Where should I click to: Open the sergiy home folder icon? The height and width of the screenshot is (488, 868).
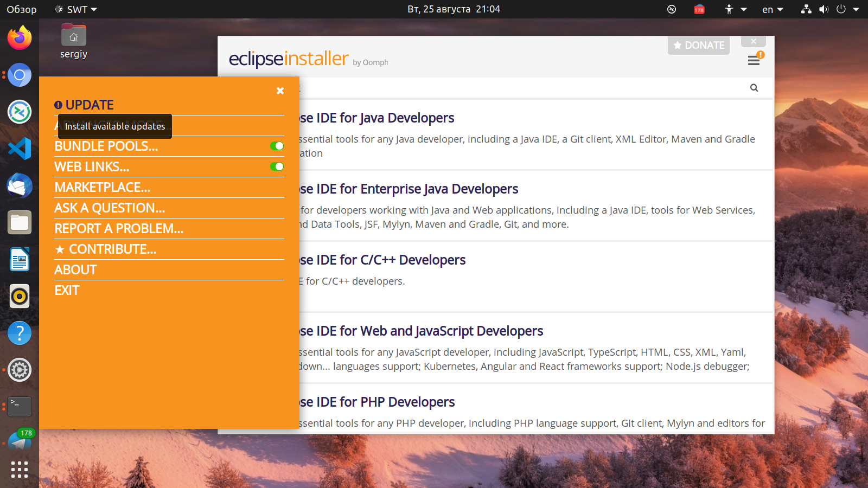tap(74, 37)
